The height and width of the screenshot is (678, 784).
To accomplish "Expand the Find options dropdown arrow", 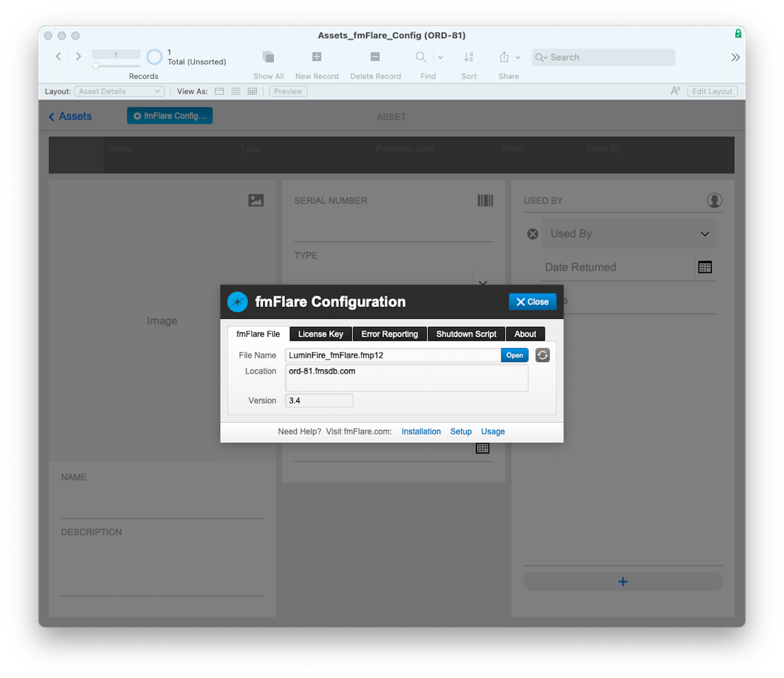I will [440, 58].
